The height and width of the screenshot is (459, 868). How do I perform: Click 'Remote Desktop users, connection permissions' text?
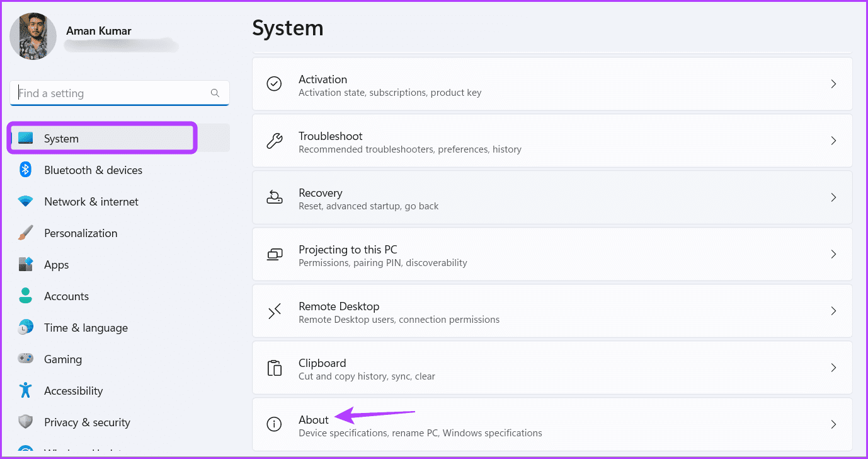click(x=399, y=320)
